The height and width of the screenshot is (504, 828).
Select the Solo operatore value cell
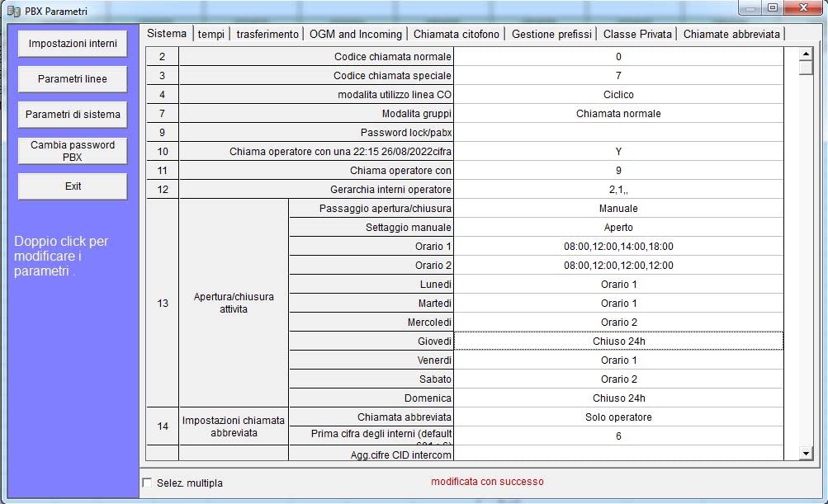pos(618,417)
